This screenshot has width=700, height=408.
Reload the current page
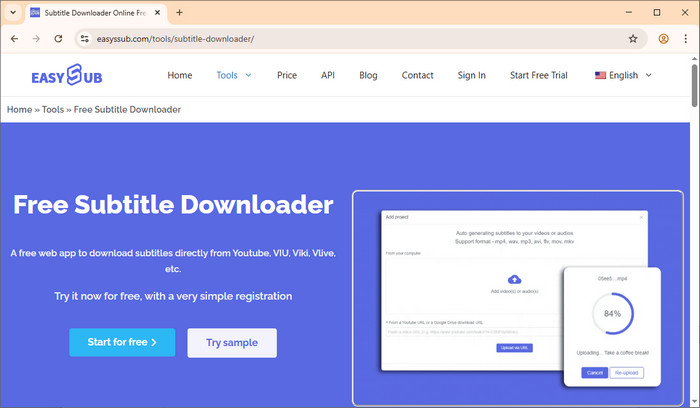(x=58, y=39)
